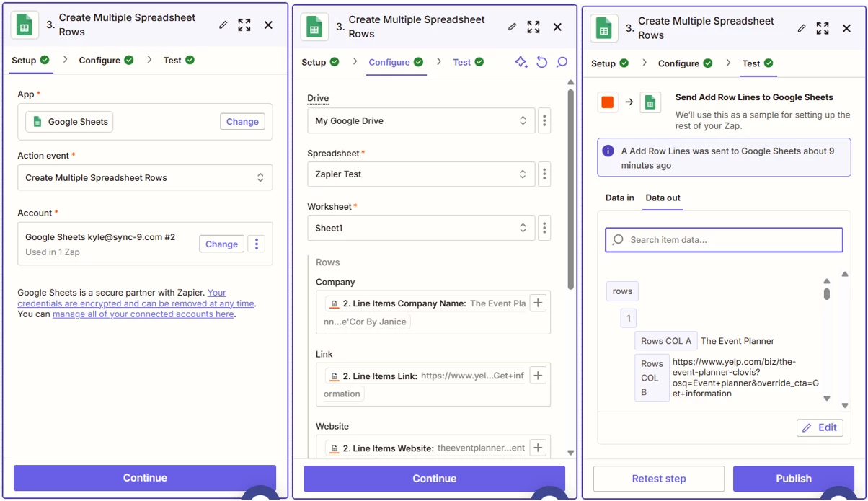868x501 pixels.
Task: Switch to the Data in tab
Action: (619, 198)
